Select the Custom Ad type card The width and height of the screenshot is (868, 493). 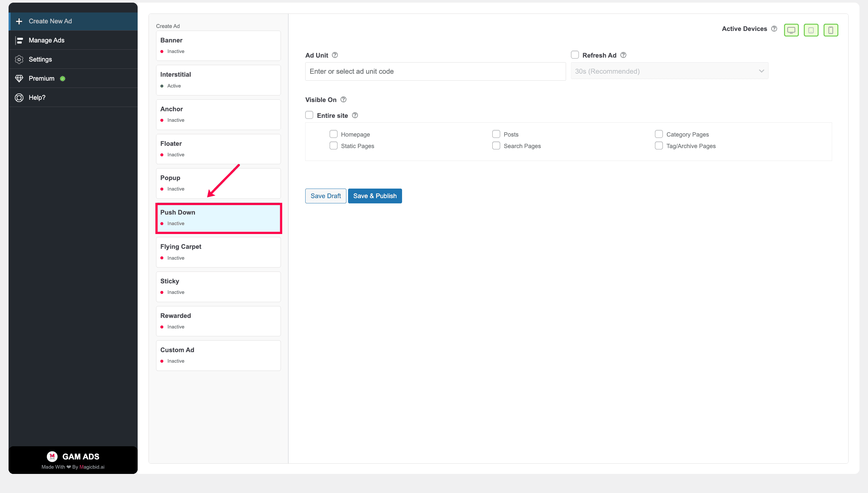[x=218, y=355]
